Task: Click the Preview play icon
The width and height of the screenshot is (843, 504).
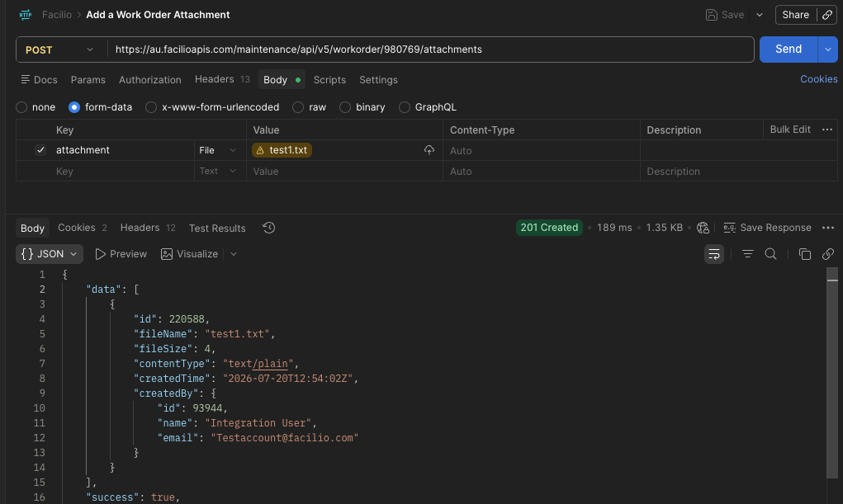Action: tap(100, 254)
